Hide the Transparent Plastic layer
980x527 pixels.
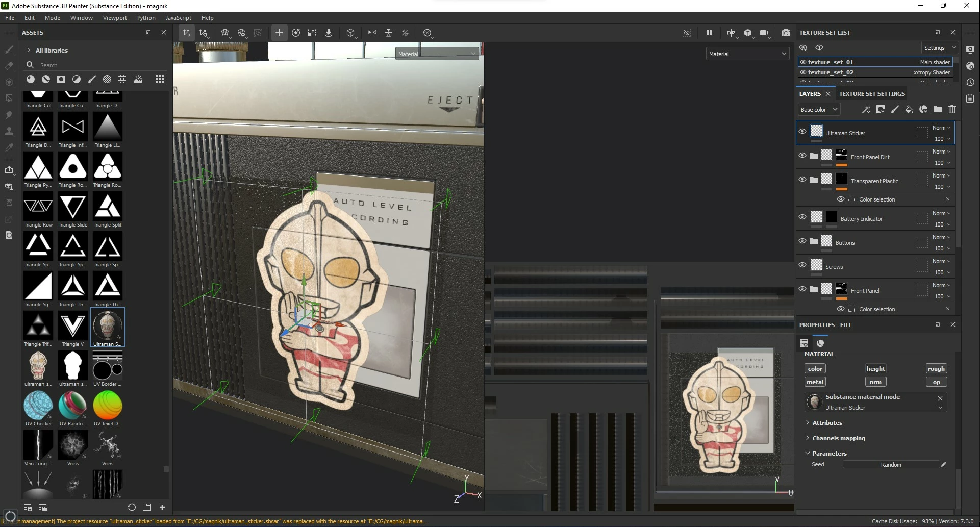tap(802, 180)
